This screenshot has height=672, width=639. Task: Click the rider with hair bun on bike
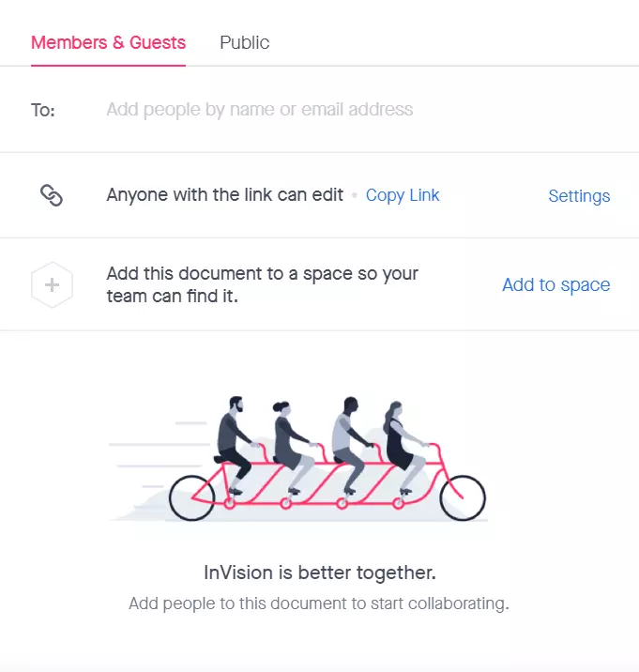[294, 446]
